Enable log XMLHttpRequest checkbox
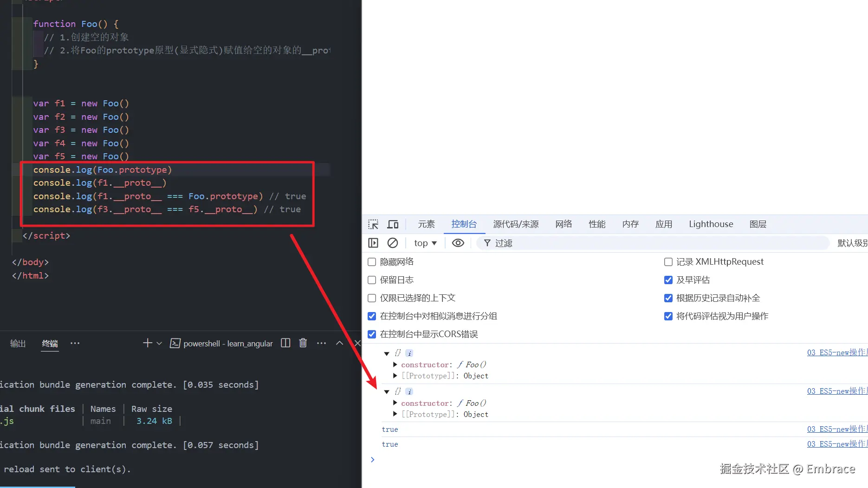 click(668, 262)
